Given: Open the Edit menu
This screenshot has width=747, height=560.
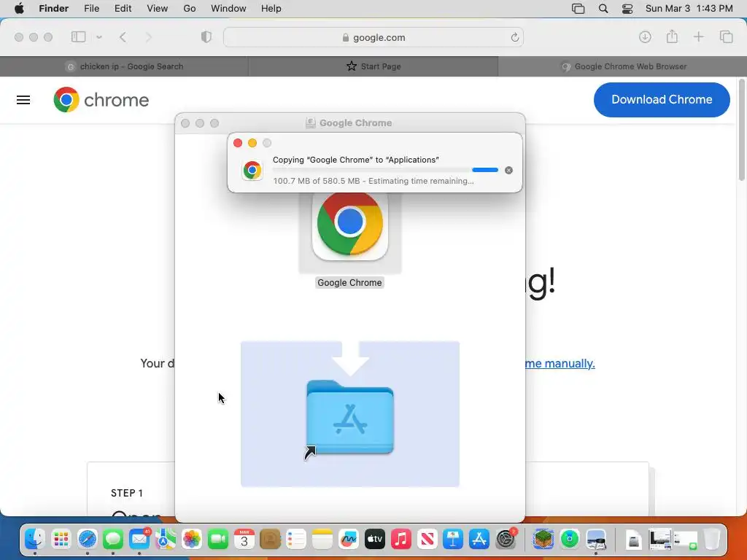Looking at the screenshot, I should [x=123, y=9].
